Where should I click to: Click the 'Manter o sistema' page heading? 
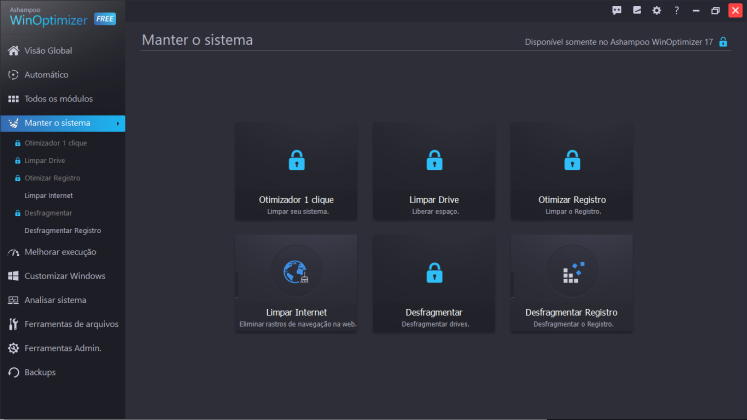pyautogui.click(x=197, y=40)
